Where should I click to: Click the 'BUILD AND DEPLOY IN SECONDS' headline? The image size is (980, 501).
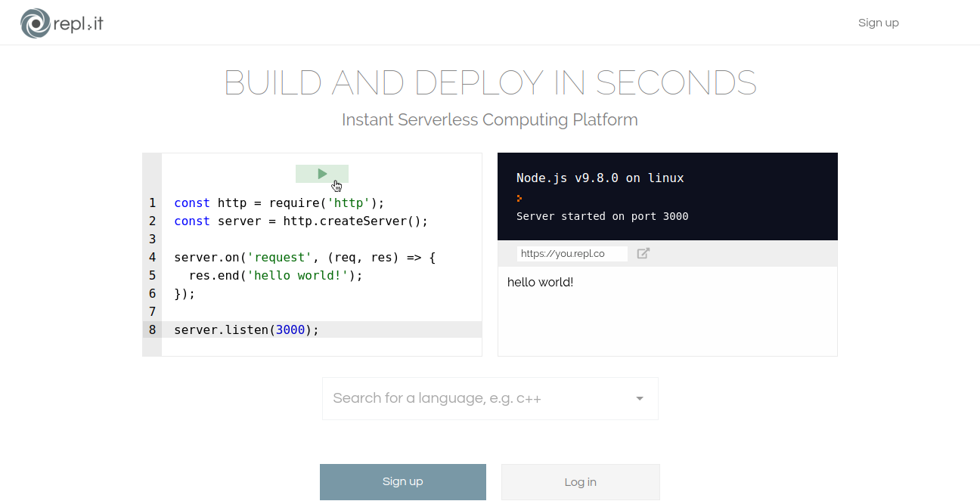pyautogui.click(x=490, y=83)
